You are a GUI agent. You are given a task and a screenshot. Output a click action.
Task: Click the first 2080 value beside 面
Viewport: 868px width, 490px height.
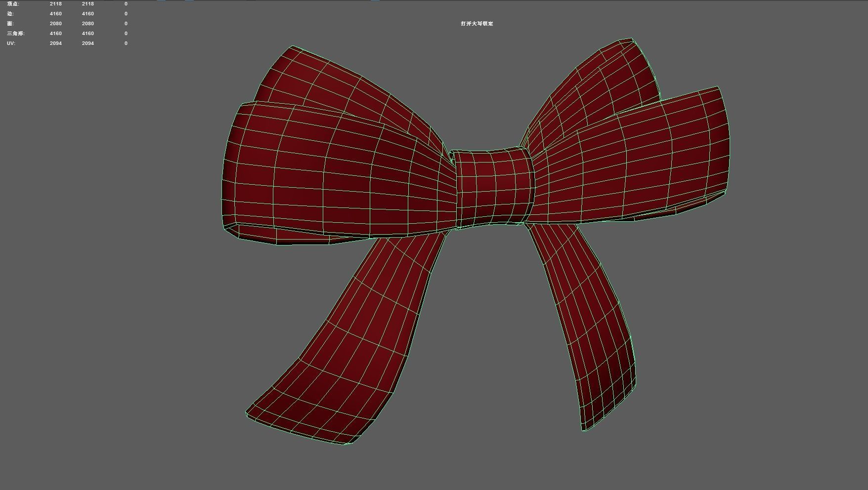(x=56, y=24)
